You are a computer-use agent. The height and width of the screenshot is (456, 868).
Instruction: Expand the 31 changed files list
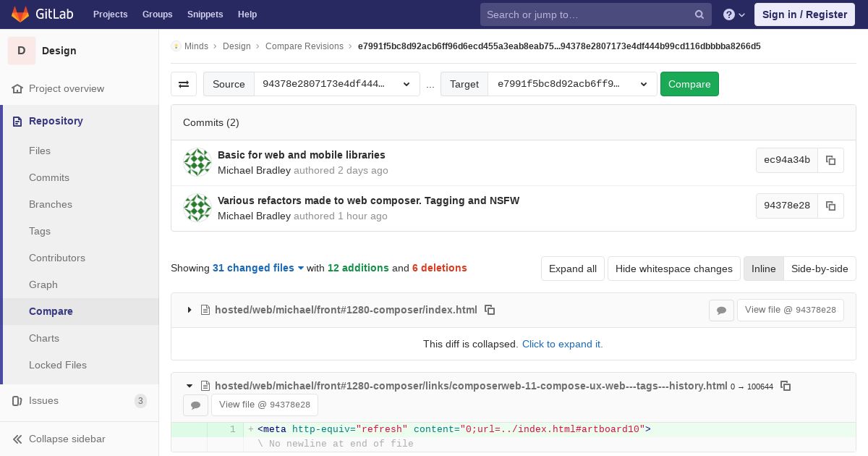(x=258, y=268)
